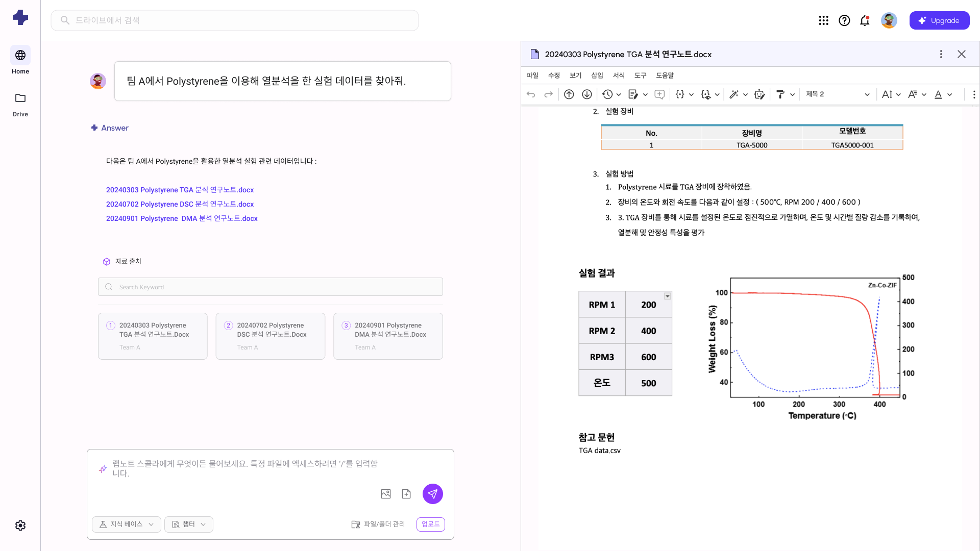Open the 도구 menu

pos(640,75)
